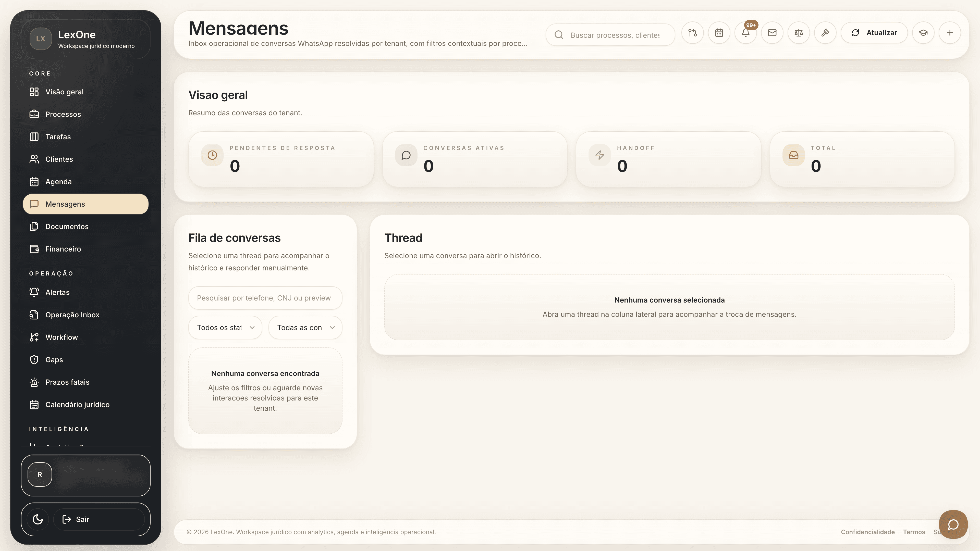Viewport: 980px width, 551px height.
Task: Expand the 'Todos os status' dropdown
Action: [225, 327]
